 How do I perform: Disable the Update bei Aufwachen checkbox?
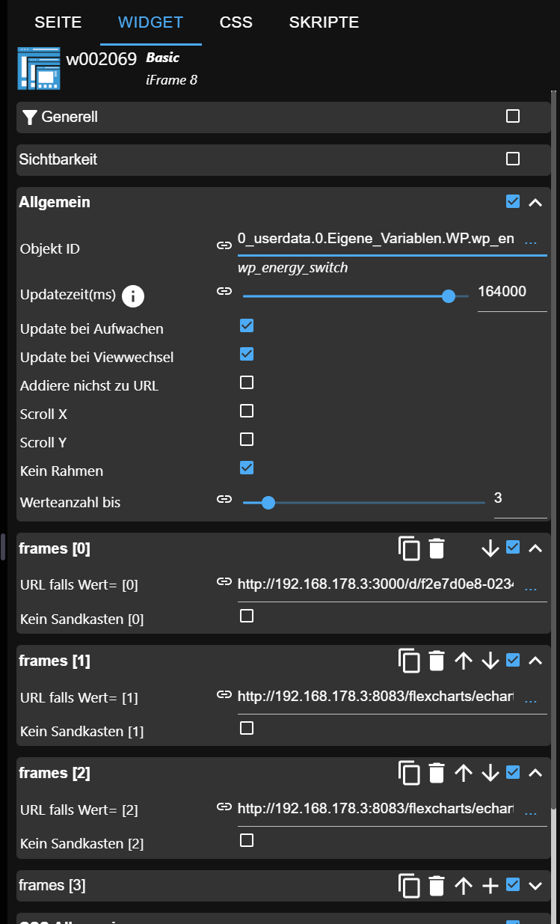tap(246, 325)
